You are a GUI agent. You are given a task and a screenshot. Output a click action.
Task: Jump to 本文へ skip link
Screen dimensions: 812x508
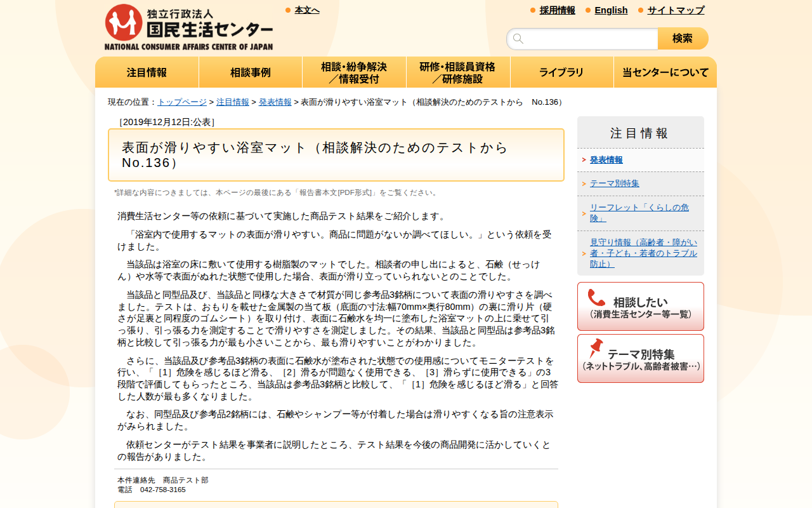[x=307, y=10]
